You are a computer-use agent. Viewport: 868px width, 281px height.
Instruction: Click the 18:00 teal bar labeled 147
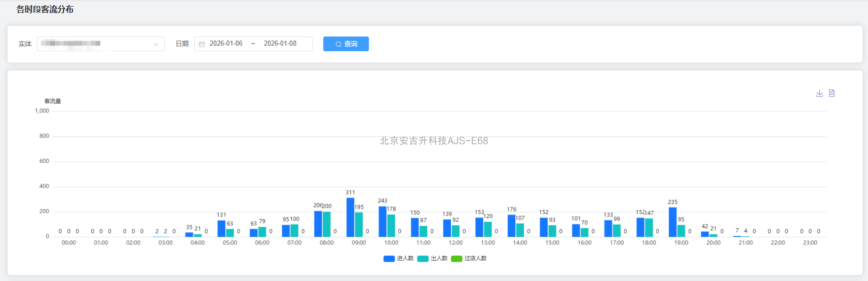(x=649, y=228)
